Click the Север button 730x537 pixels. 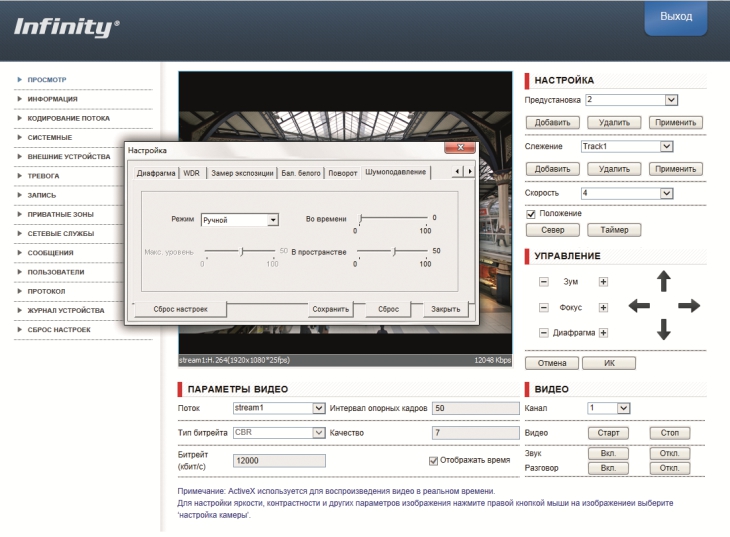[553, 230]
